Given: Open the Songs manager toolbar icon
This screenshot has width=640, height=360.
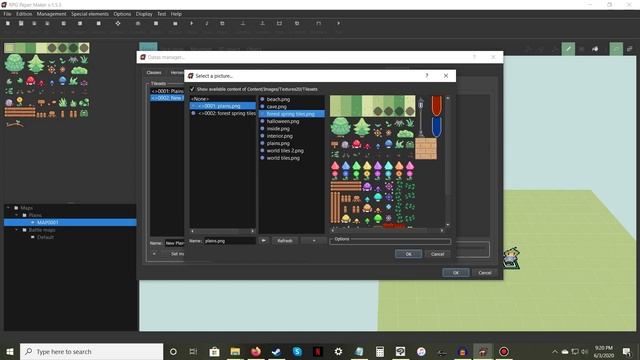Looking at the screenshot, I should click(x=207, y=24).
